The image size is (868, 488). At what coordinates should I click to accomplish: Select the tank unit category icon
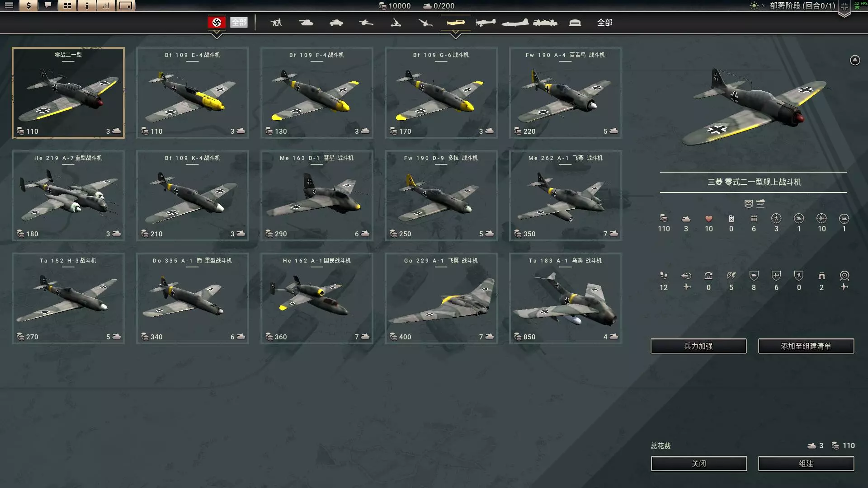coord(306,22)
